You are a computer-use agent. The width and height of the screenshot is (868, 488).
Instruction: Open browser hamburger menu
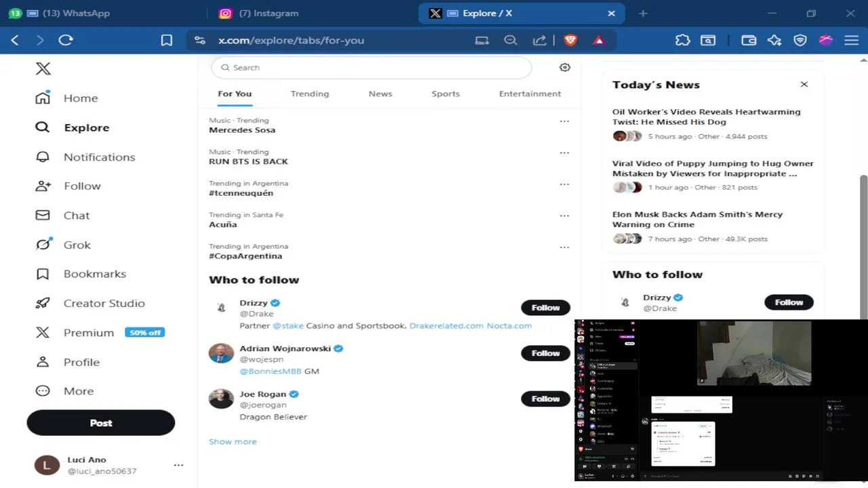click(852, 41)
